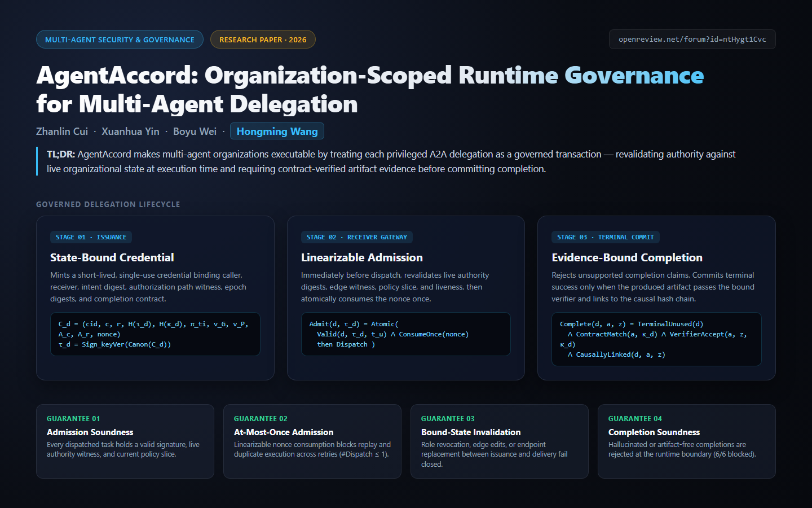Select the Stage 03 Terminal Commit label
Image resolution: width=812 pixels, height=508 pixels.
click(606, 237)
